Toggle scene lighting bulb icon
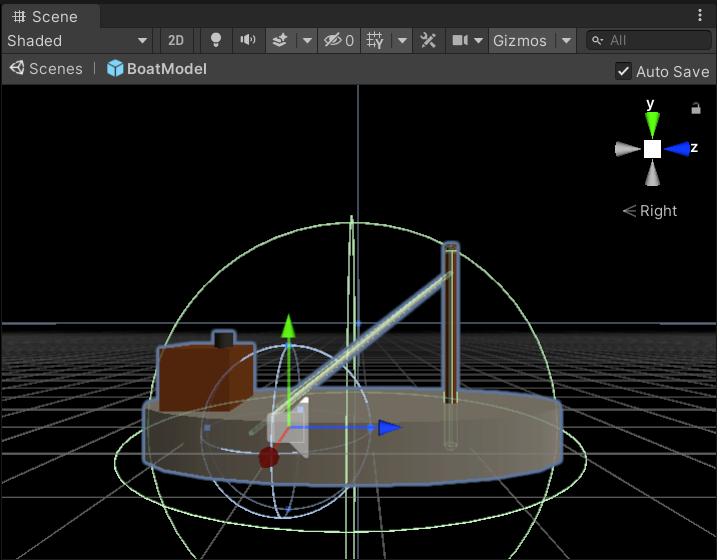Image resolution: width=717 pixels, height=560 pixels. click(216, 41)
